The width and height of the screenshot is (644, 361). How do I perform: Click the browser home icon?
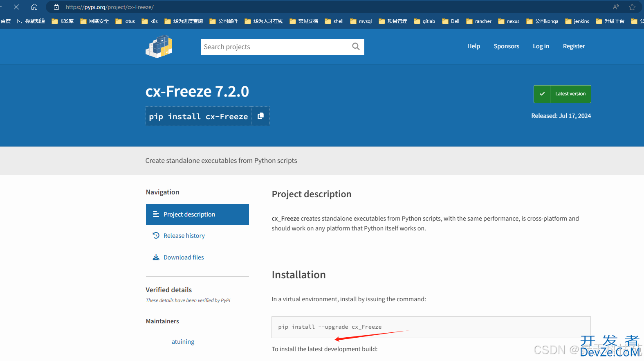click(34, 7)
